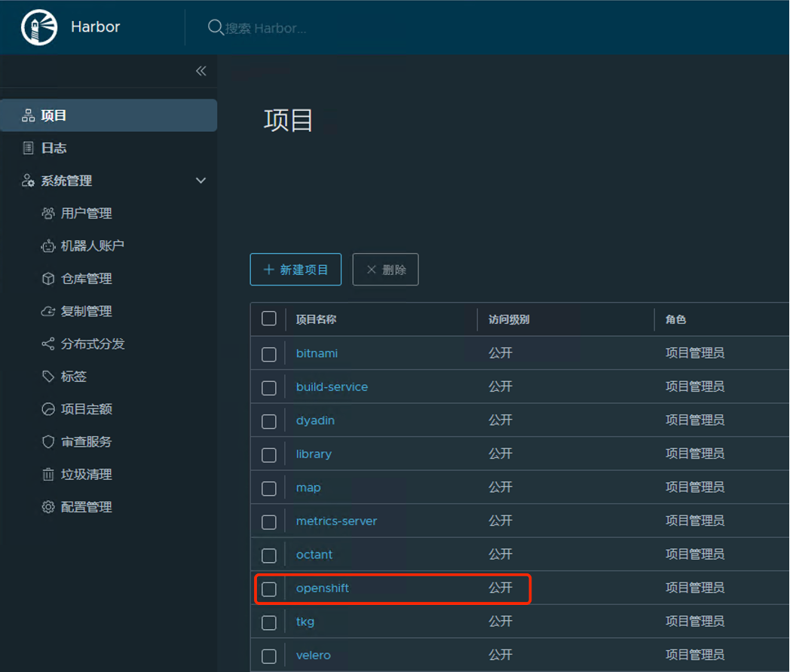Open the 项目 menu item
The width and height of the screenshot is (790, 672).
pos(109,115)
